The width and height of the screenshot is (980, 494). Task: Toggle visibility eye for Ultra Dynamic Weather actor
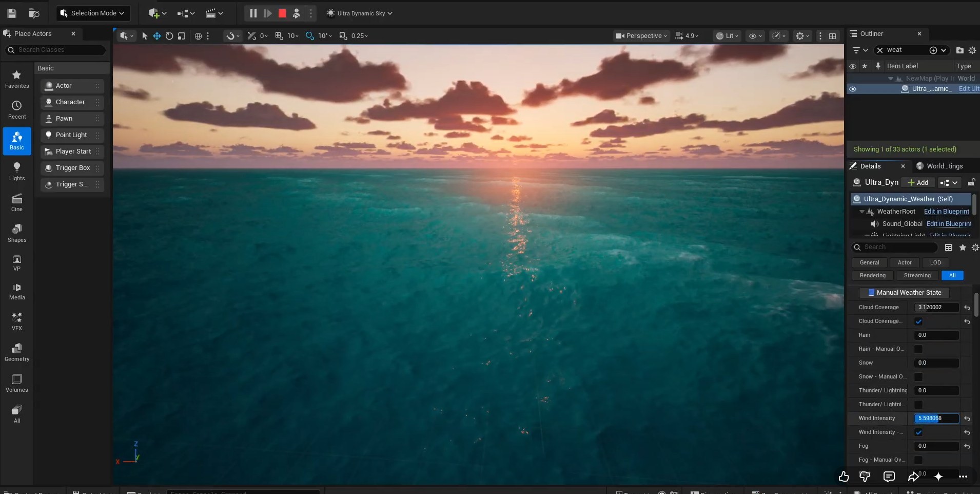(853, 89)
